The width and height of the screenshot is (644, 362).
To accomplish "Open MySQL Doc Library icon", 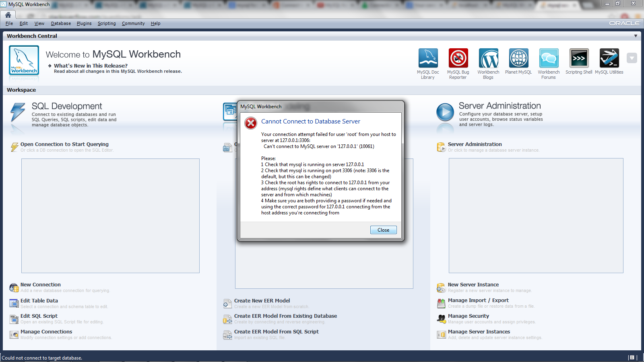I will pos(428,58).
